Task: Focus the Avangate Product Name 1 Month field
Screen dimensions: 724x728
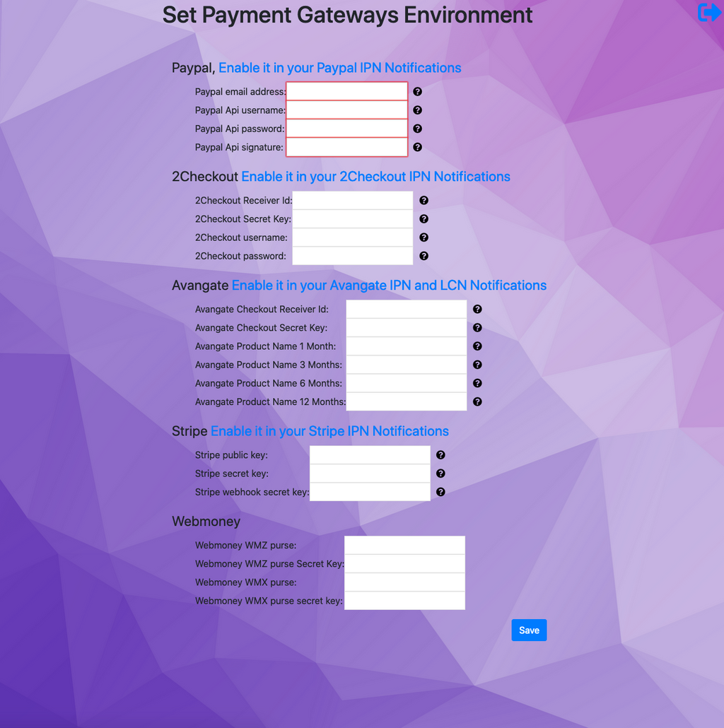Action: [x=407, y=346]
